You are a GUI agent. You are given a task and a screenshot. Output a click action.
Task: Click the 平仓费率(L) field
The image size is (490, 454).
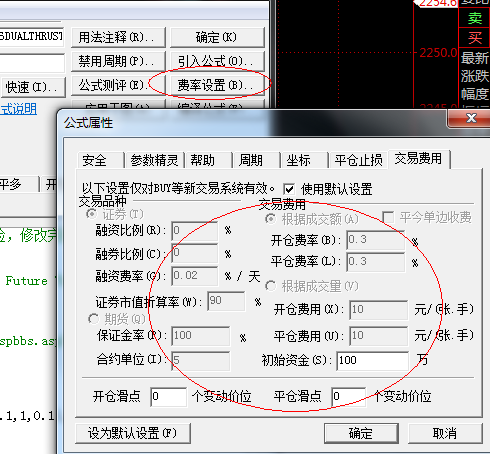(376, 262)
